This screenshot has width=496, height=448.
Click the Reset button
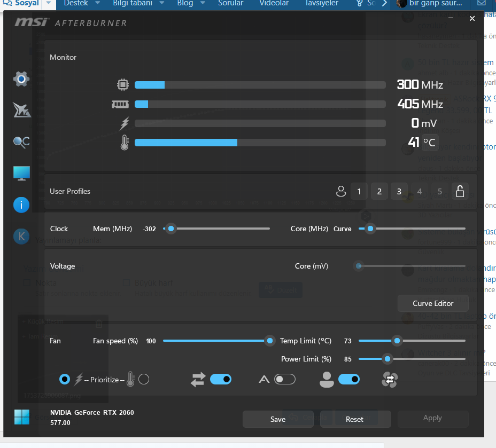coord(354,419)
